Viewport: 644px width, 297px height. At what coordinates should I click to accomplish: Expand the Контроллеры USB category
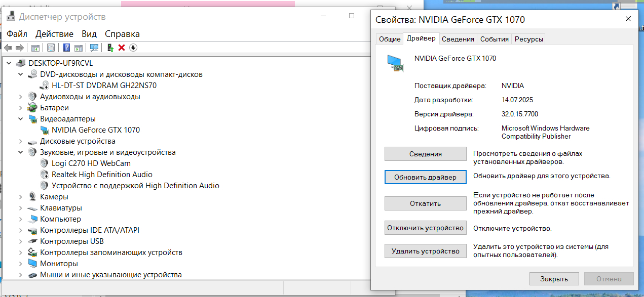(x=20, y=241)
